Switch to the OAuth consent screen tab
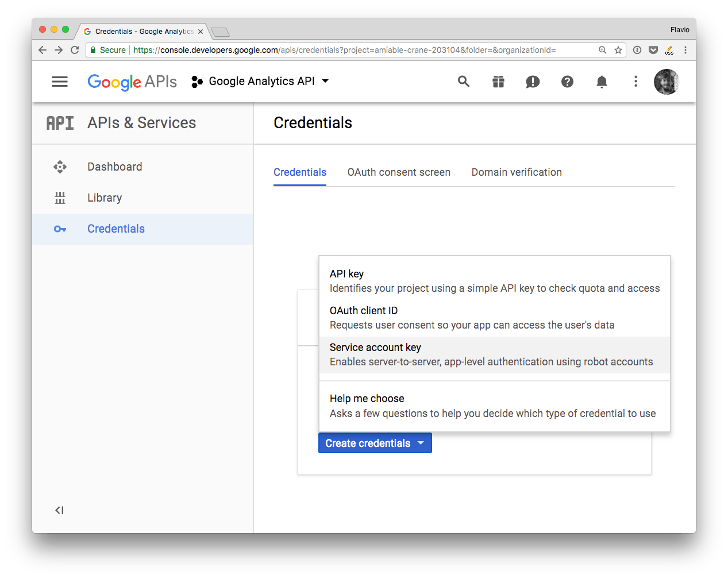Viewport: 728px width, 579px height. 399,172
